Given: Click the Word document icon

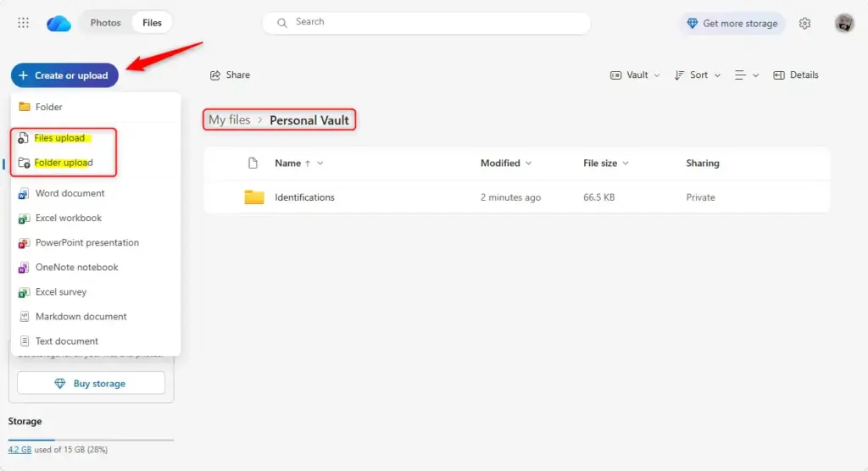Looking at the screenshot, I should [x=24, y=193].
